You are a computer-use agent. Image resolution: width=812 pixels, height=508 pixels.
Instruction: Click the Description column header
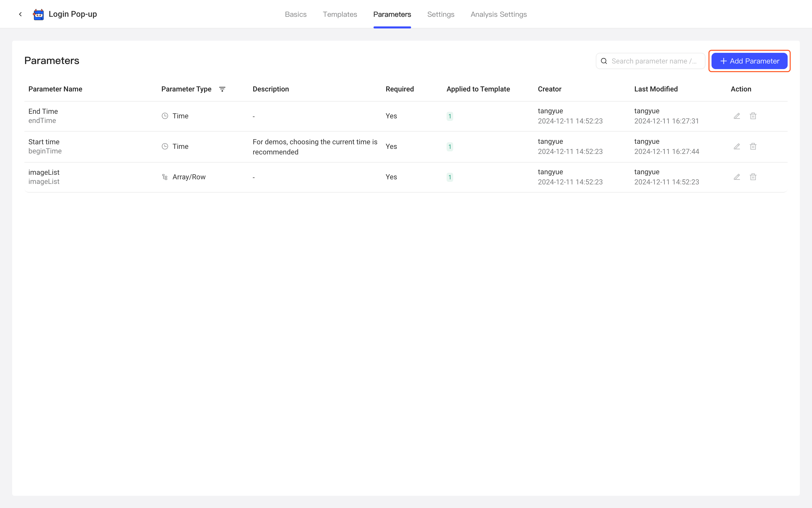[271, 89]
